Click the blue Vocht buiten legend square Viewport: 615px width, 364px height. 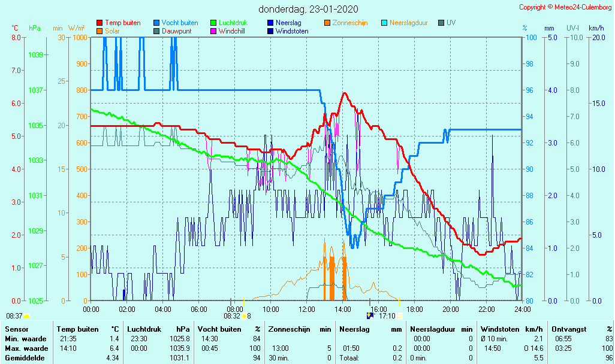[156, 23]
